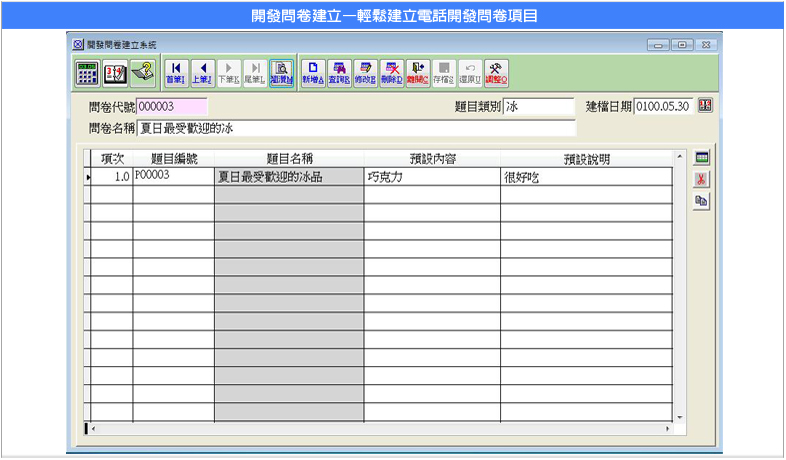786x460 pixels.
Task: Click the exit (離開) toolbar icon
Action: coord(418,73)
